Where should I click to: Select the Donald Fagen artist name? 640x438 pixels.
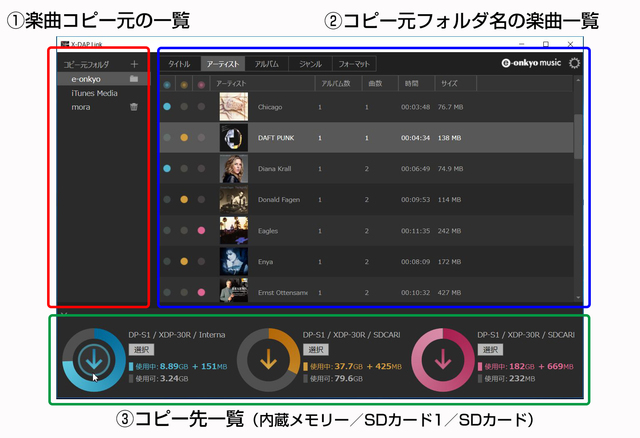(x=279, y=200)
